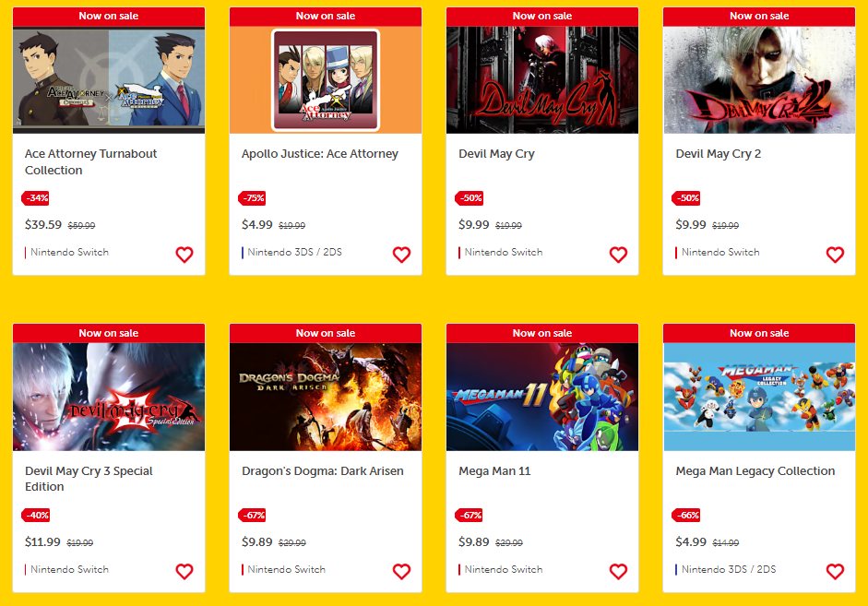Select the Mega Man Legacy Collection artwork
Image resolution: width=868 pixels, height=606 pixels.
759,397
